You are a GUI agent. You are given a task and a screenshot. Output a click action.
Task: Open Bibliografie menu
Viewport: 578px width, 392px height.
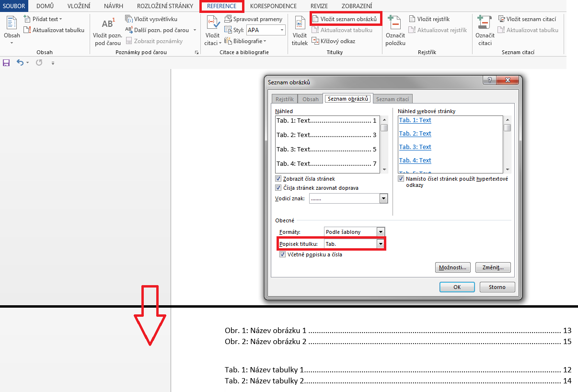coord(245,41)
